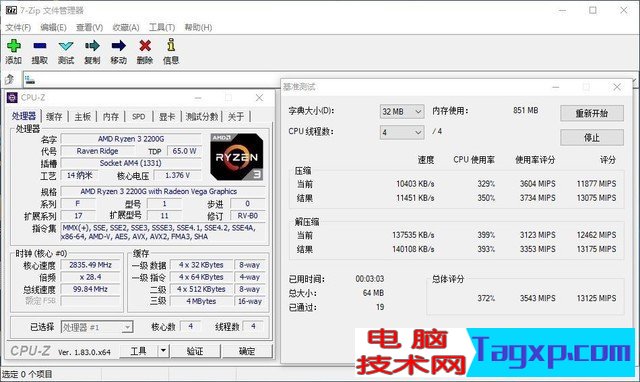This screenshot has height=382, width=640.
Task: Click the 2835.49 MHz core speed value
Action: coord(90,265)
